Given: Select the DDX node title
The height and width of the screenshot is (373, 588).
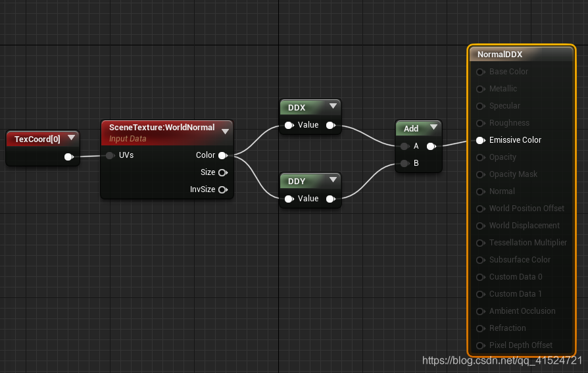Looking at the screenshot, I should coord(297,108).
